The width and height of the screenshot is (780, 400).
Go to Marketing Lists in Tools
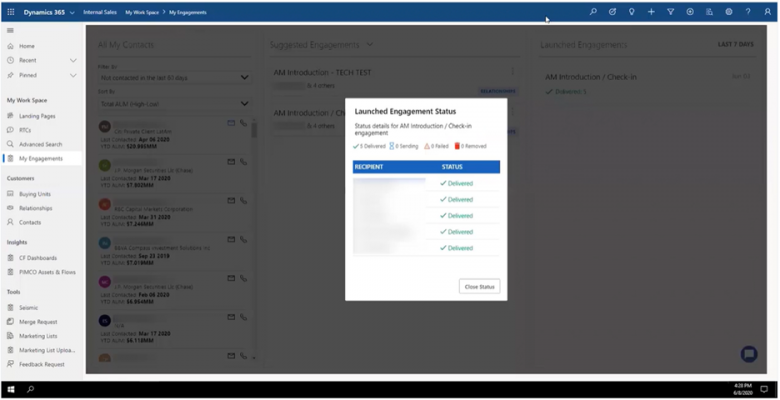[38, 336]
